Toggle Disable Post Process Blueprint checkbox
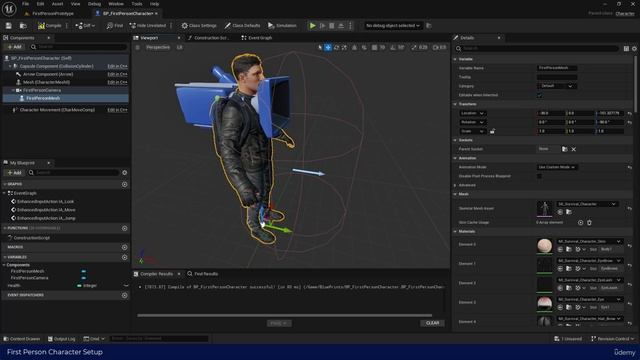The height and width of the screenshot is (360, 640). pos(540,176)
